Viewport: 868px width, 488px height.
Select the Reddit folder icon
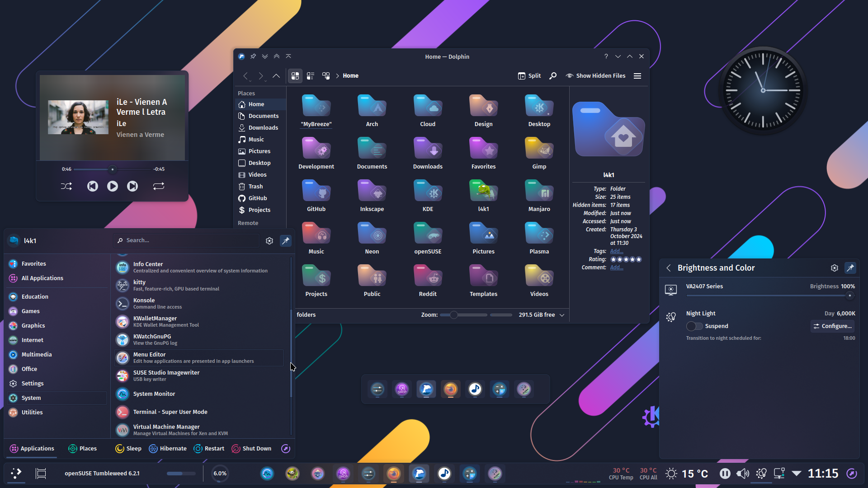click(x=428, y=277)
